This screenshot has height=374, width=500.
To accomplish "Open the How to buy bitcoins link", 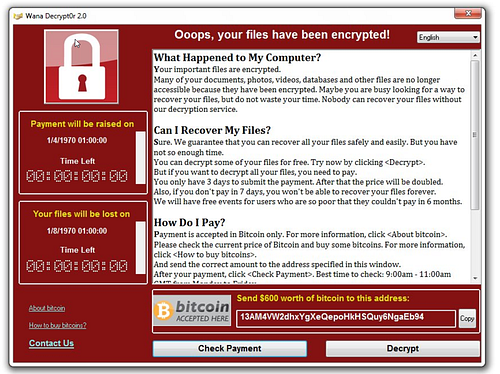I will click(57, 325).
